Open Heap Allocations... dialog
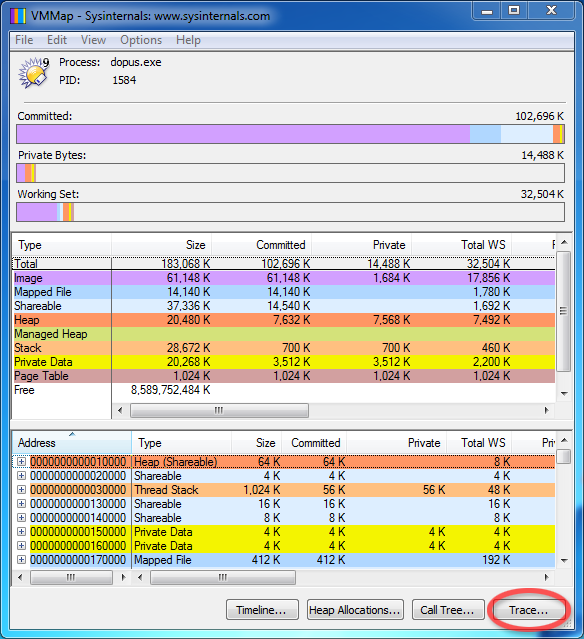Image resolution: width=584 pixels, height=639 pixels. [355, 610]
